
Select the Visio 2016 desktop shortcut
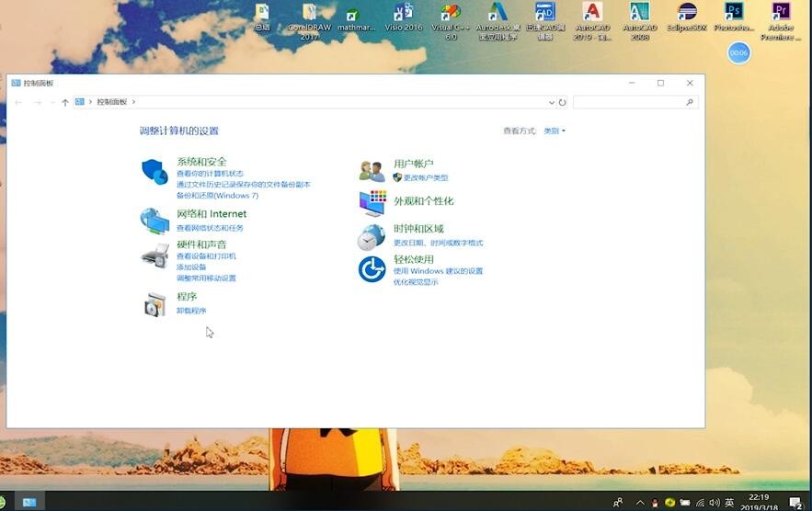(404, 17)
